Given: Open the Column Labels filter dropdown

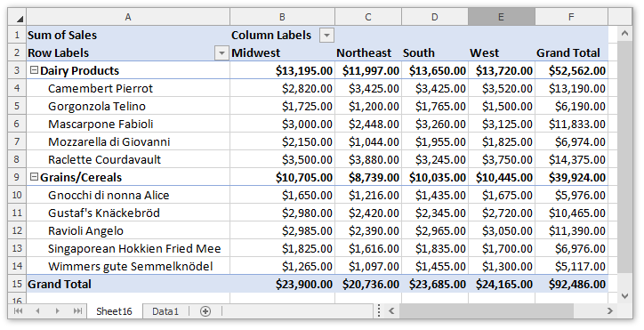Looking at the screenshot, I should pyautogui.click(x=326, y=36).
